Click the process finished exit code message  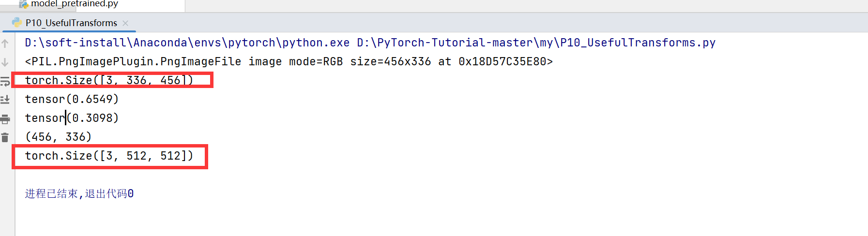79,194
